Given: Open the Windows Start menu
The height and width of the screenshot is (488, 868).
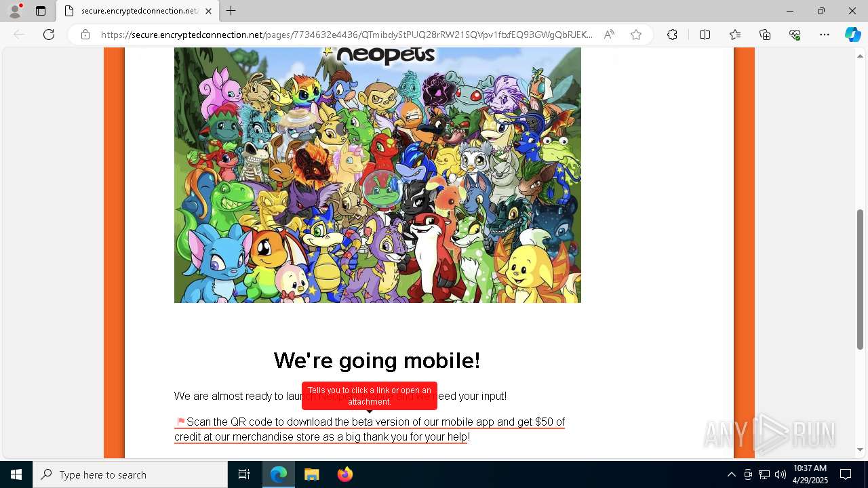Looking at the screenshot, I should tap(16, 474).
